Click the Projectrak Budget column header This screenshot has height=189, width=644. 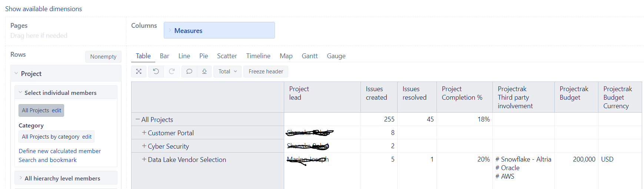(576, 97)
